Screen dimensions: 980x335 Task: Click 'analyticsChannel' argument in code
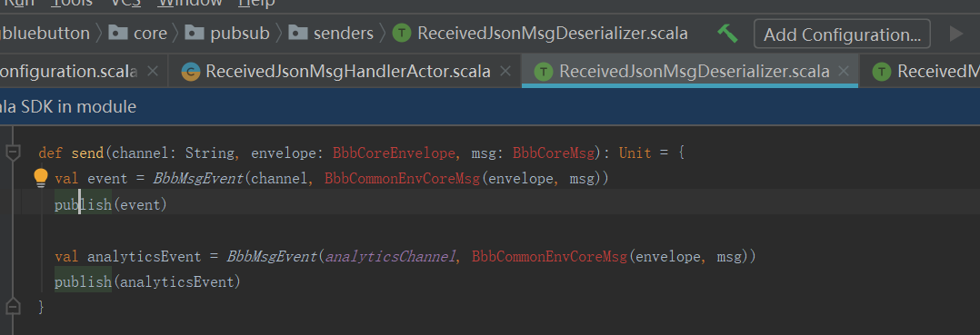pyautogui.click(x=391, y=256)
